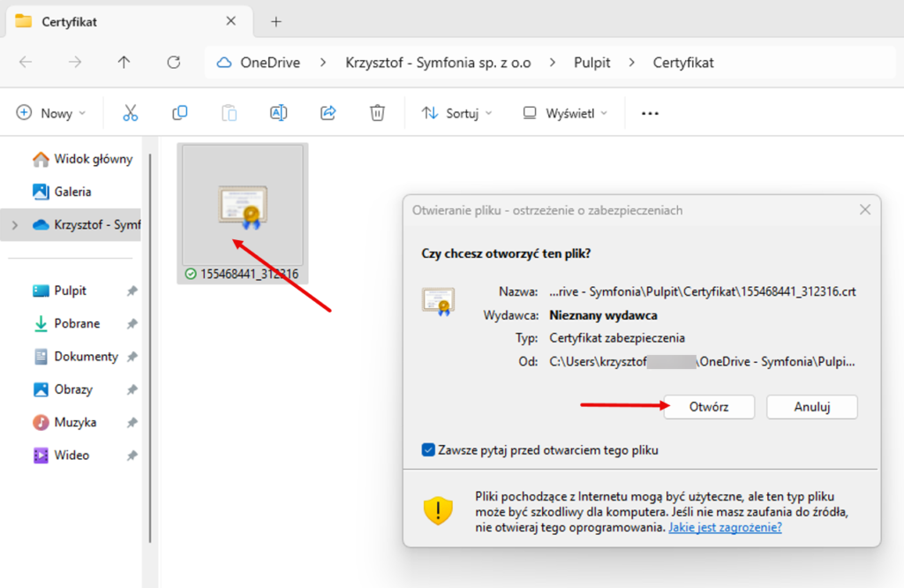Click the yellow warning shield icon
904x588 pixels.
tap(438, 510)
